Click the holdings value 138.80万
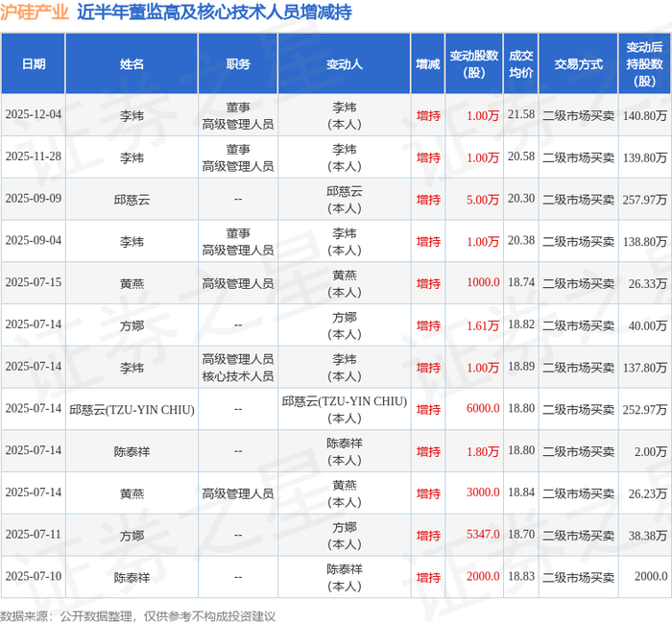672x624 pixels. click(644, 242)
